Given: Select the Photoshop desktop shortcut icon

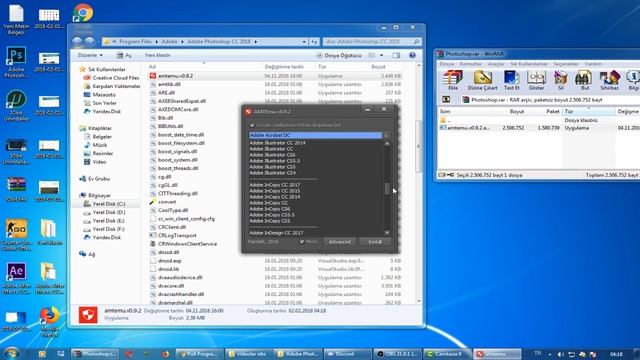Looking at the screenshot, I should (x=16, y=61).
